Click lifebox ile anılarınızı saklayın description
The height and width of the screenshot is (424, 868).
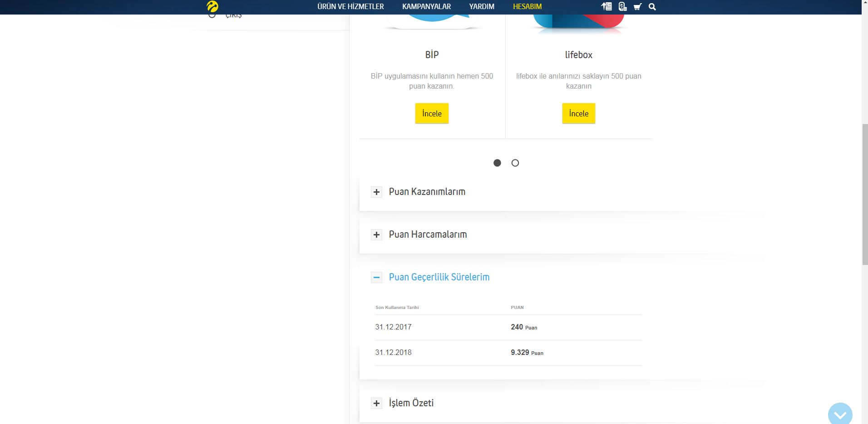(x=579, y=81)
